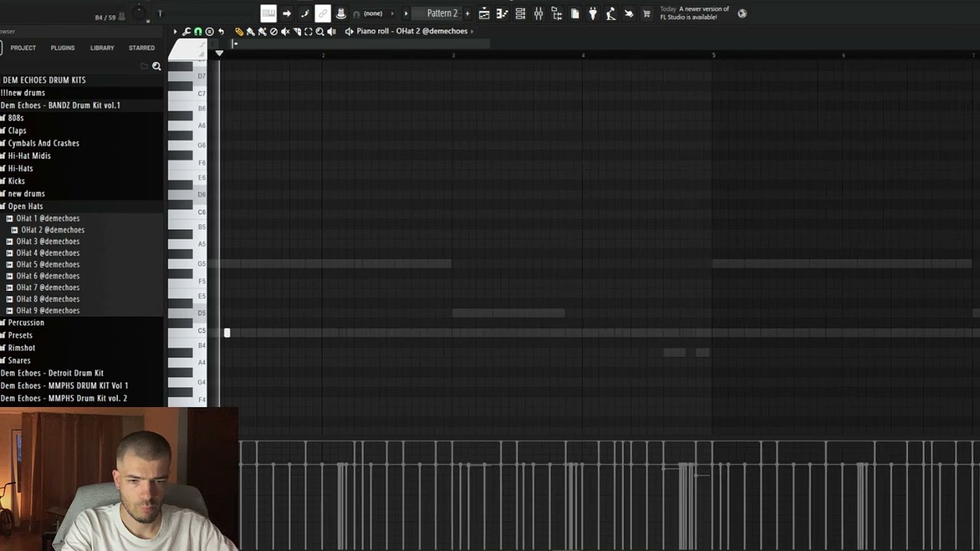The image size is (980, 551).
Task: Select the pencil Draw tool
Action: tap(239, 31)
